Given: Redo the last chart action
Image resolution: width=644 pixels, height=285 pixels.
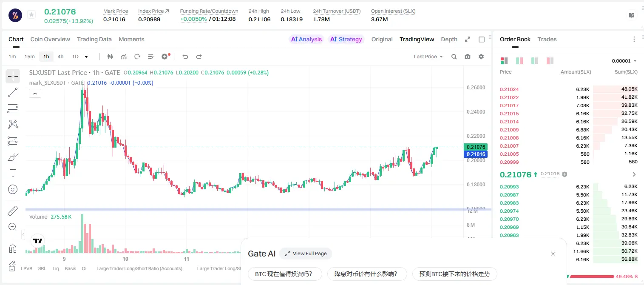Looking at the screenshot, I should click(199, 57).
